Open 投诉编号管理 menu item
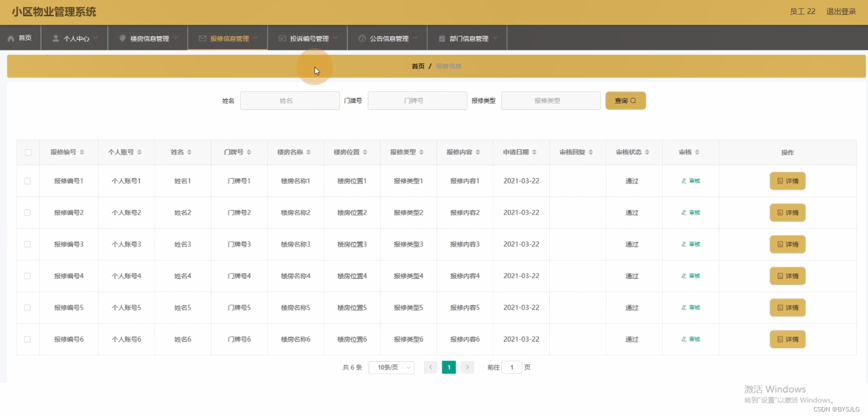 pos(307,38)
